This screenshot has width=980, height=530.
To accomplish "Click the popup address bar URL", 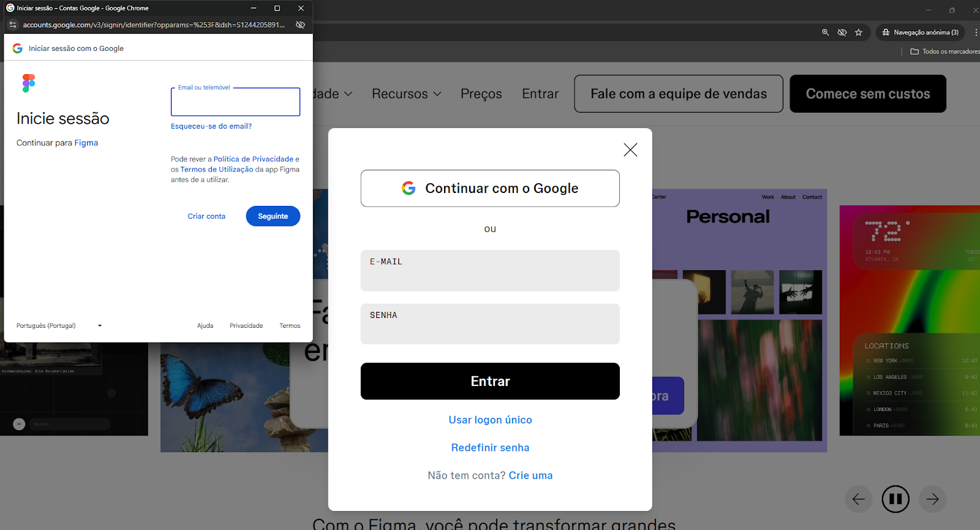I will tap(154, 25).
